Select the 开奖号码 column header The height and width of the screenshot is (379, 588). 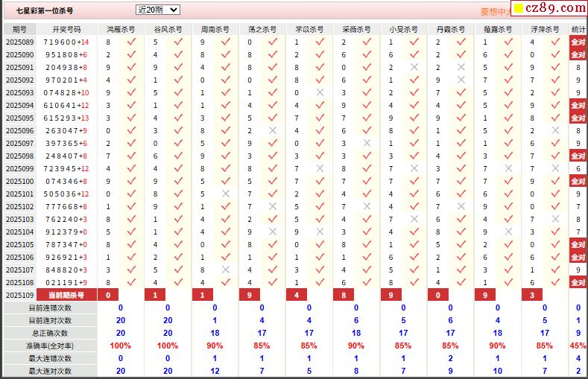tap(66, 29)
